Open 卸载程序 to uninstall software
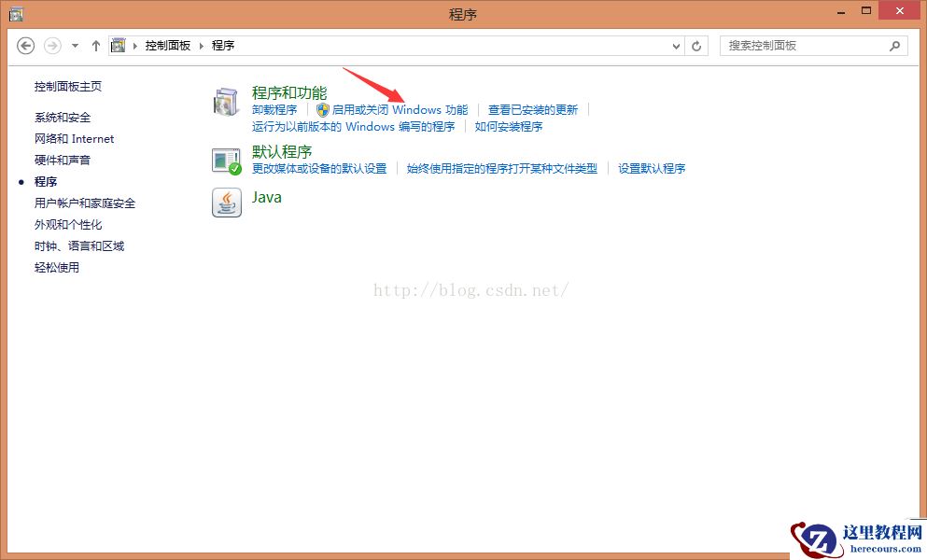927x560 pixels. [x=274, y=109]
